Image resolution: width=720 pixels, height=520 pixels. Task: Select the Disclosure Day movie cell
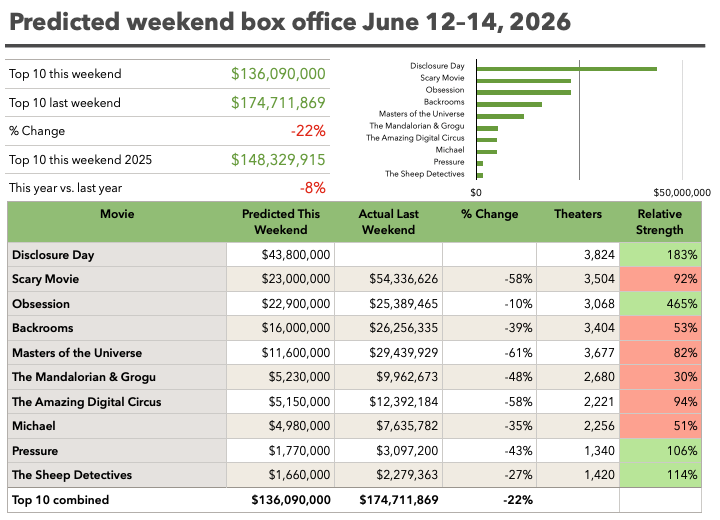pos(117,255)
